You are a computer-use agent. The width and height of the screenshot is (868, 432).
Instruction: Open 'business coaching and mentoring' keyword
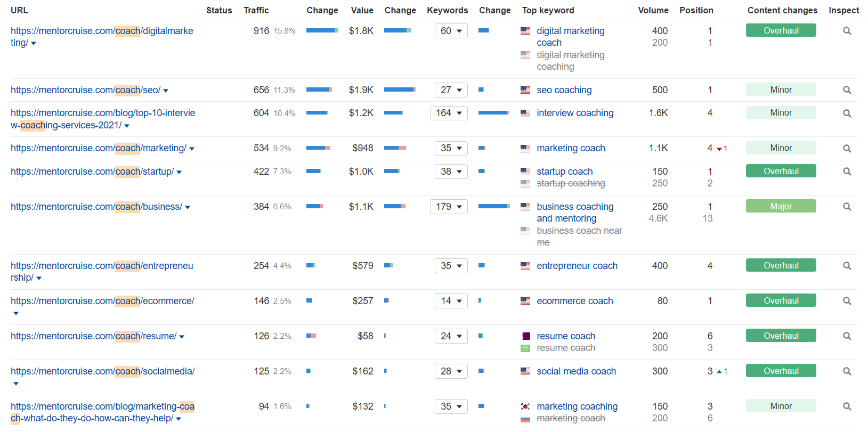(575, 213)
